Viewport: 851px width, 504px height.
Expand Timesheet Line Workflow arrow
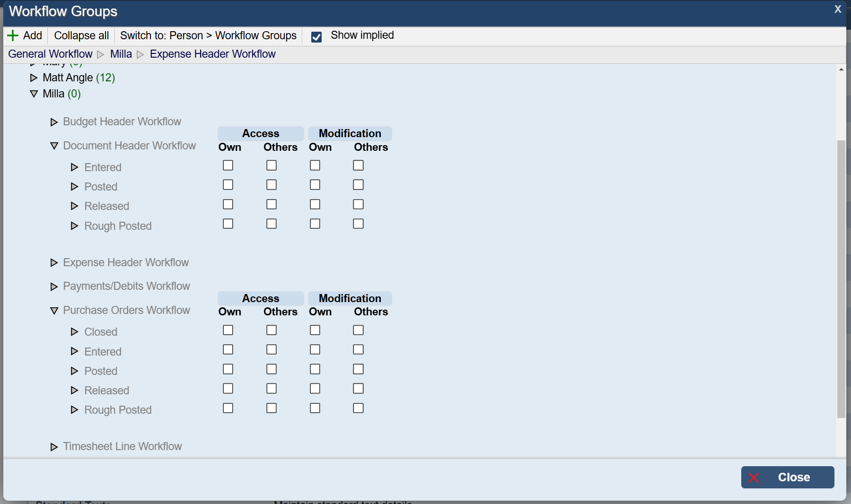(54, 447)
